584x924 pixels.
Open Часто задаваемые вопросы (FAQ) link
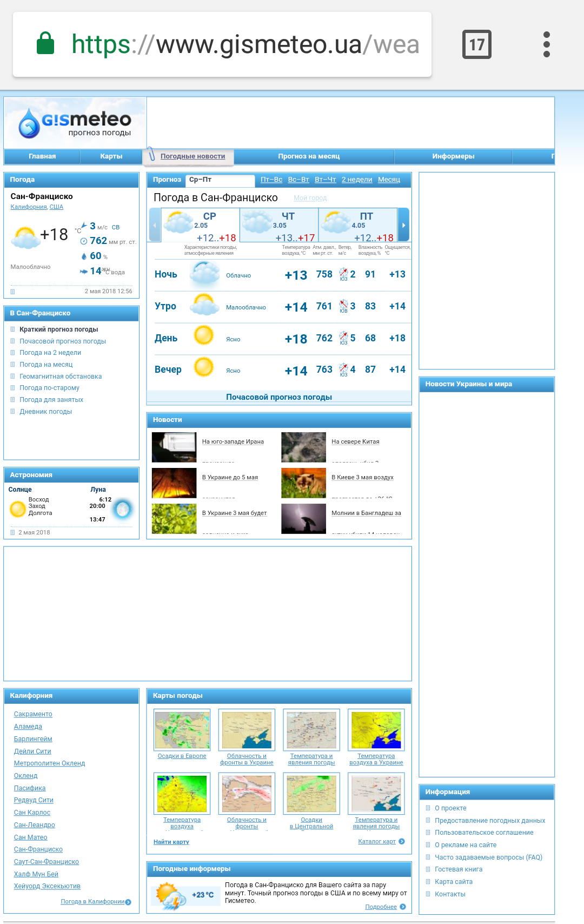(488, 857)
